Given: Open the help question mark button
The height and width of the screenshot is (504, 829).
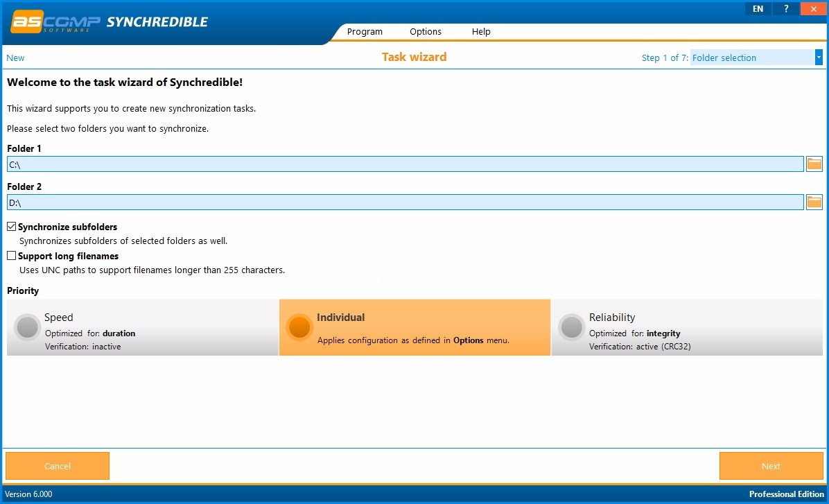Looking at the screenshot, I should click(786, 8).
